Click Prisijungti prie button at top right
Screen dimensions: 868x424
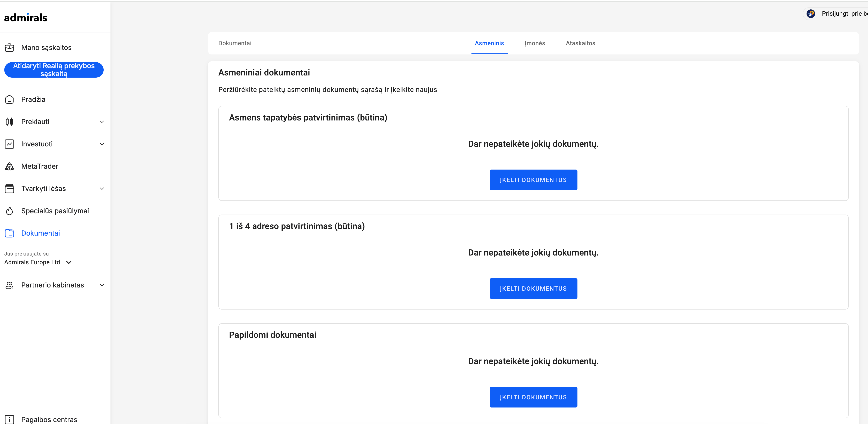click(x=836, y=14)
